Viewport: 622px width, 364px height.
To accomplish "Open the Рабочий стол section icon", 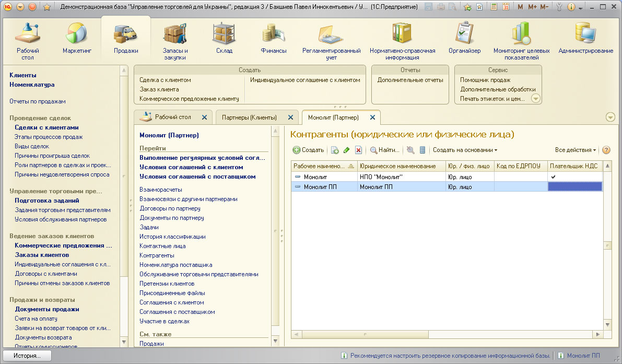I will 27,41.
